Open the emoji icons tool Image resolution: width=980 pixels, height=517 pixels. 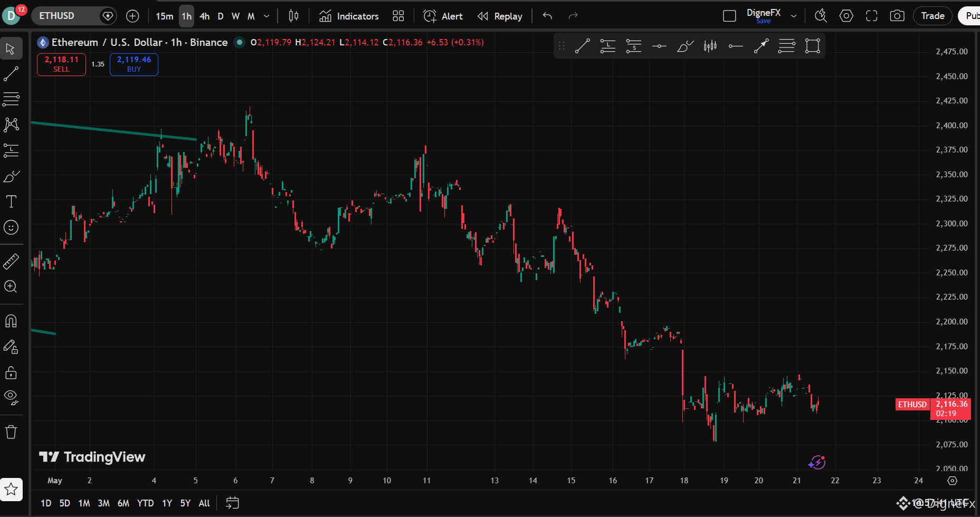11,227
